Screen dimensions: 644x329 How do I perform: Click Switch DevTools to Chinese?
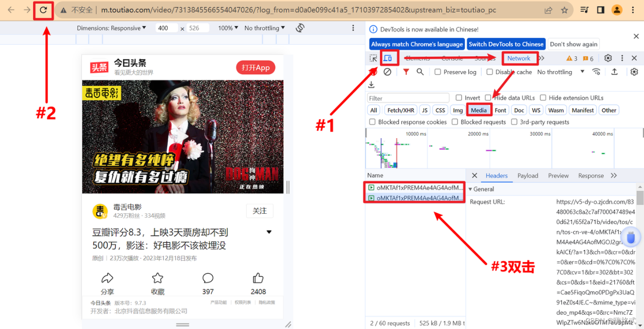(506, 44)
